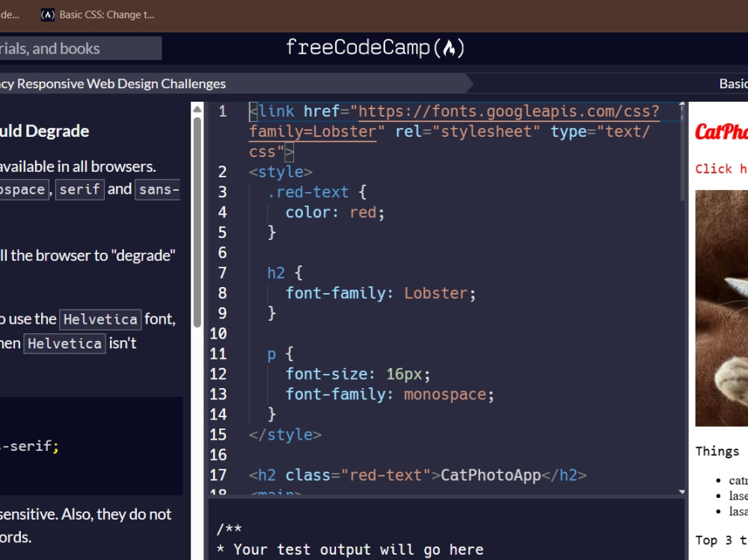Click 'font-family: monospace;' on line 13
Screen dimensions: 748x560
(x=390, y=394)
